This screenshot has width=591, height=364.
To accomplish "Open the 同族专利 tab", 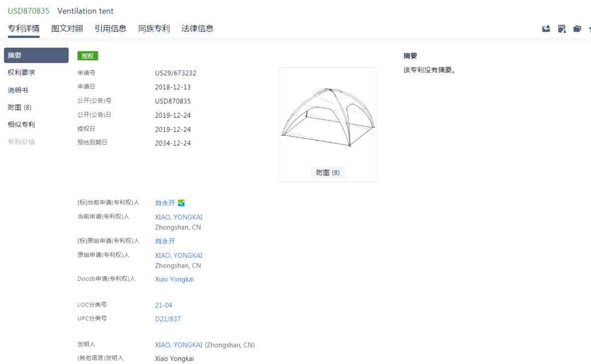I will click(x=154, y=28).
